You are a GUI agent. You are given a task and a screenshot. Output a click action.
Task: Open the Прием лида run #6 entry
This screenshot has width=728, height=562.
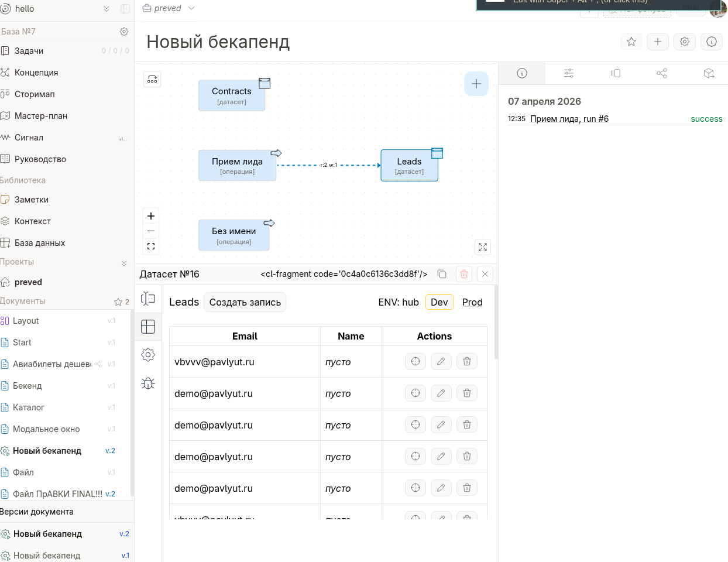(x=569, y=119)
